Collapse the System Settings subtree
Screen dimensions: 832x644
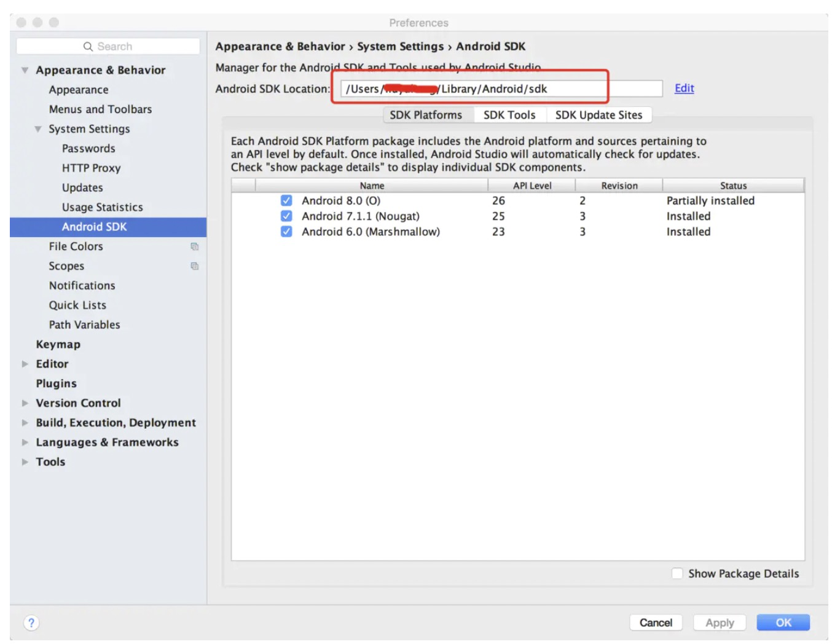coord(38,129)
